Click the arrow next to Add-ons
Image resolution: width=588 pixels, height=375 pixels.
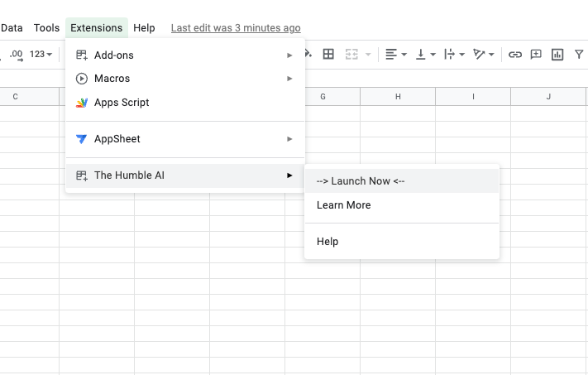[x=289, y=55]
